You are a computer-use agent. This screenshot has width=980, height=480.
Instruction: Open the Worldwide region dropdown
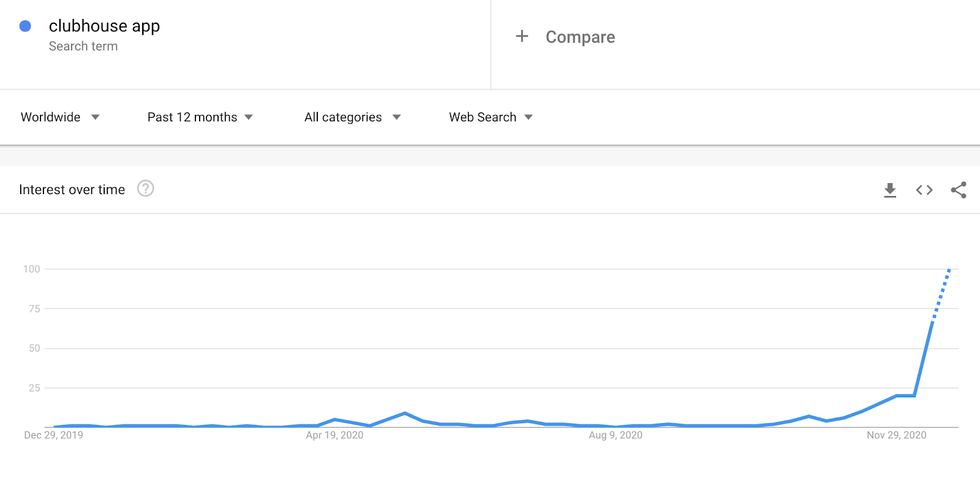coord(60,117)
